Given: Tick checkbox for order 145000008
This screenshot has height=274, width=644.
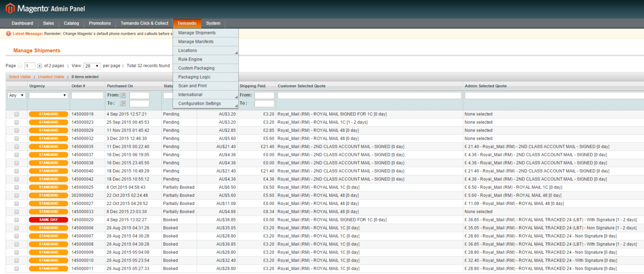Looking at the screenshot, I should [x=17, y=244].
